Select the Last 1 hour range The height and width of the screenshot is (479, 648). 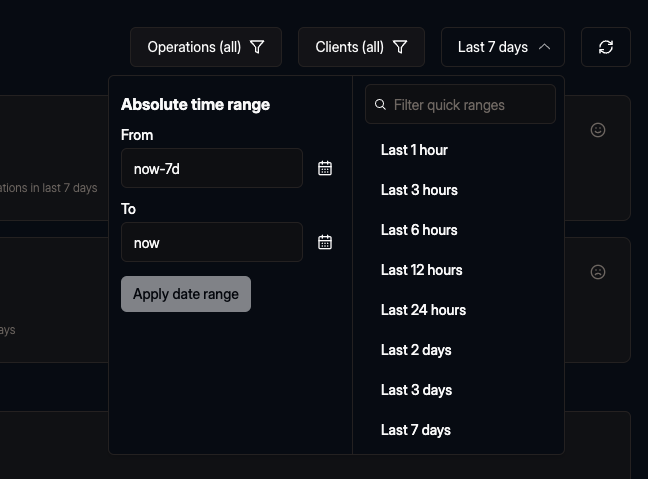pyautogui.click(x=414, y=150)
